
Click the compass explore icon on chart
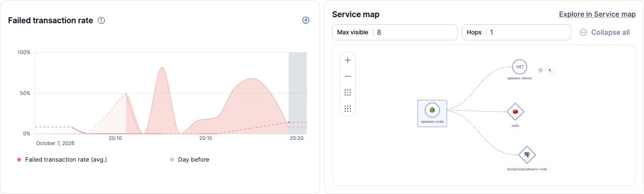[306, 21]
